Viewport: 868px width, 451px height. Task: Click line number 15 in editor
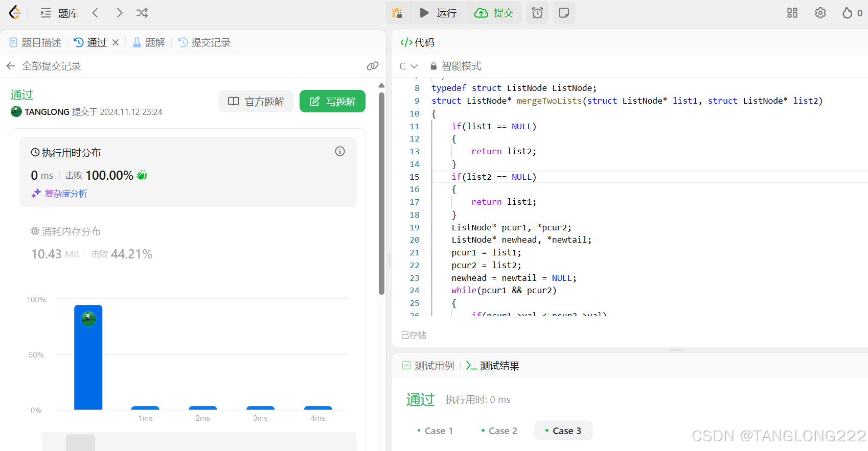415,177
